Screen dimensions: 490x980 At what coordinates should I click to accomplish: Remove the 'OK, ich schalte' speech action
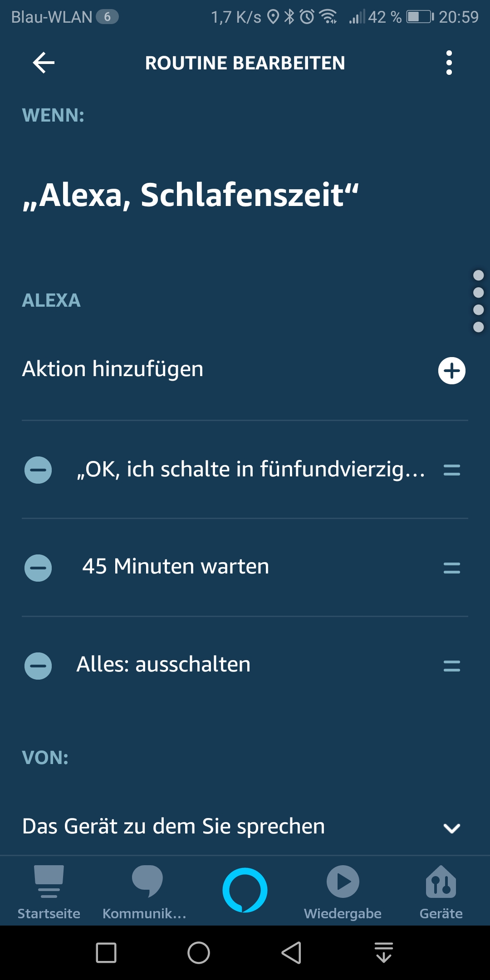(38, 470)
